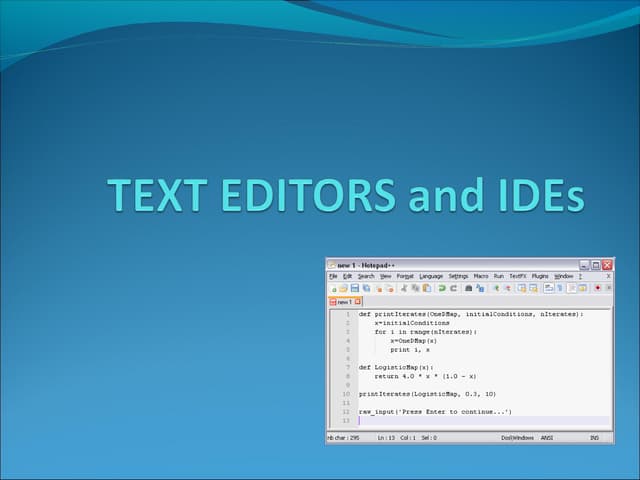
Task: Click the Open file folder icon
Action: click(343, 288)
